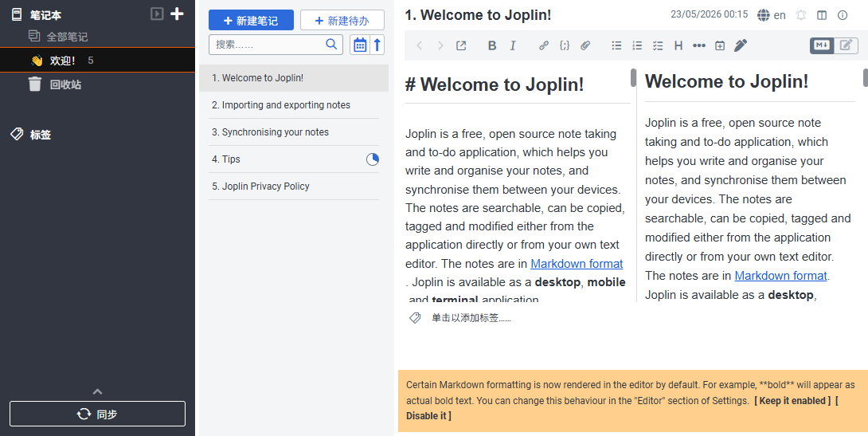Viewport: 868px width, 436px height.
Task: Reverse sort direction arrow
Action: (x=377, y=45)
